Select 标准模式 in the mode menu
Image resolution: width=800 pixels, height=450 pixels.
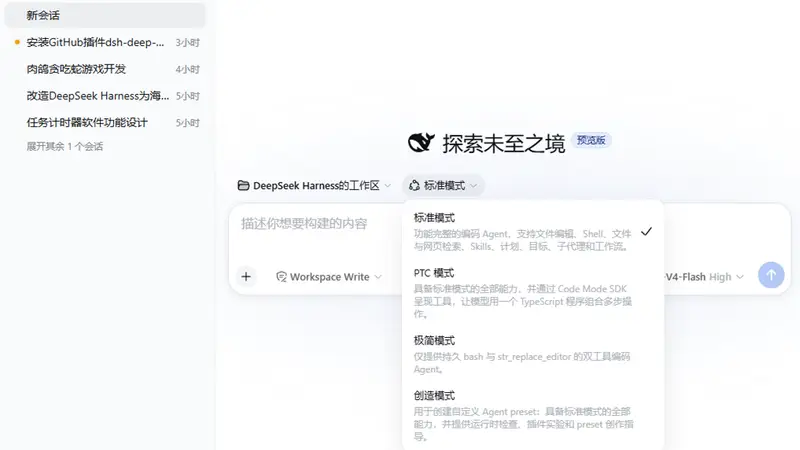pyautogui.click(x=533, y=232)
